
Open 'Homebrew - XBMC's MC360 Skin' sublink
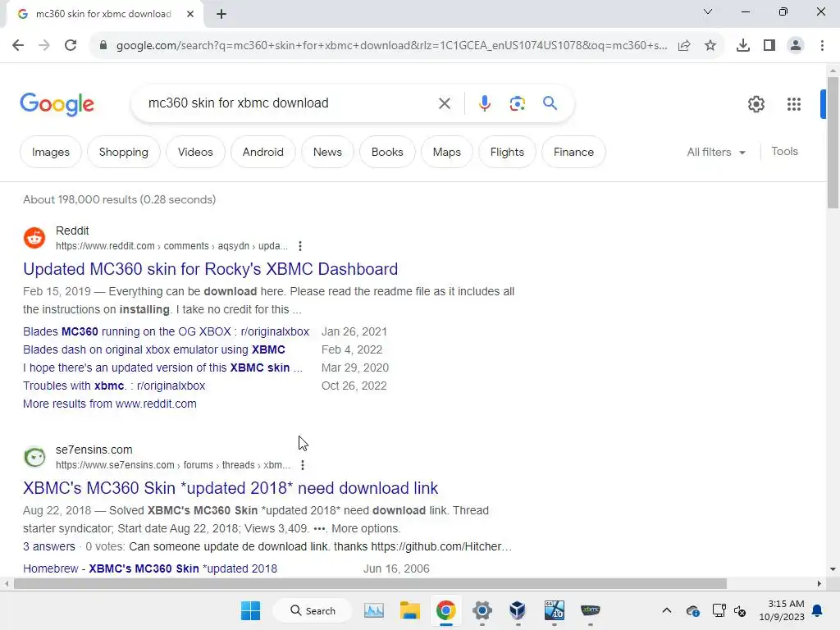(150, 569)
